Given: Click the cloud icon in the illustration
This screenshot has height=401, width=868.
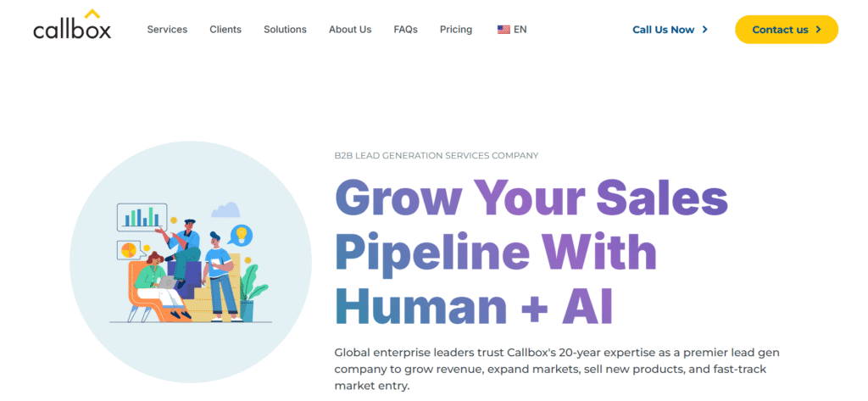Looking at the screenshot, I should point(226,209).
